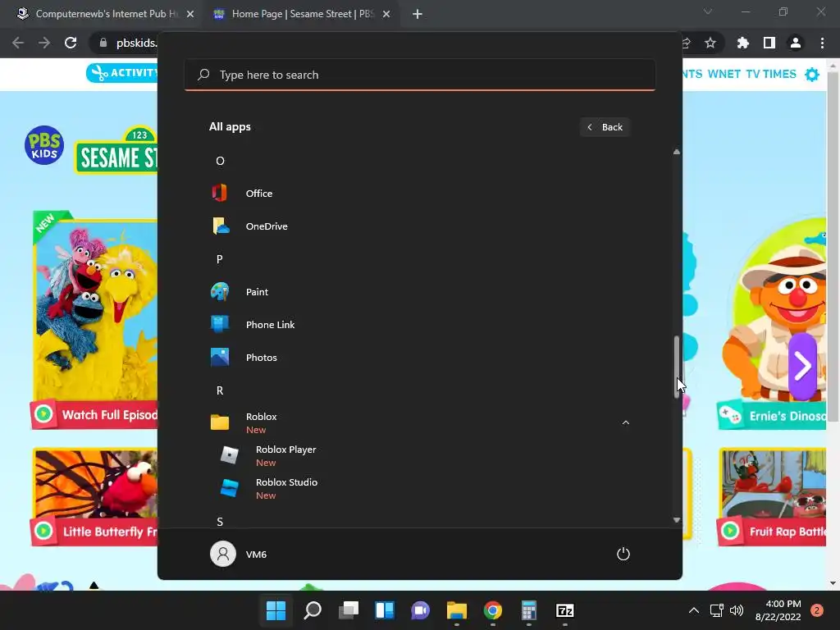840x630 pixels.
Task: Open the VM6 user account menu
Action: 239,554
